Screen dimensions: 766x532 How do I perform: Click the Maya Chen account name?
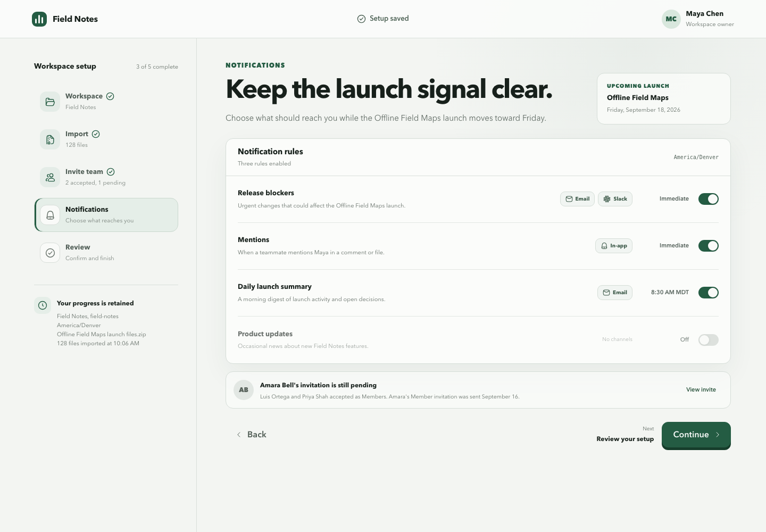(x=705, y=14)
